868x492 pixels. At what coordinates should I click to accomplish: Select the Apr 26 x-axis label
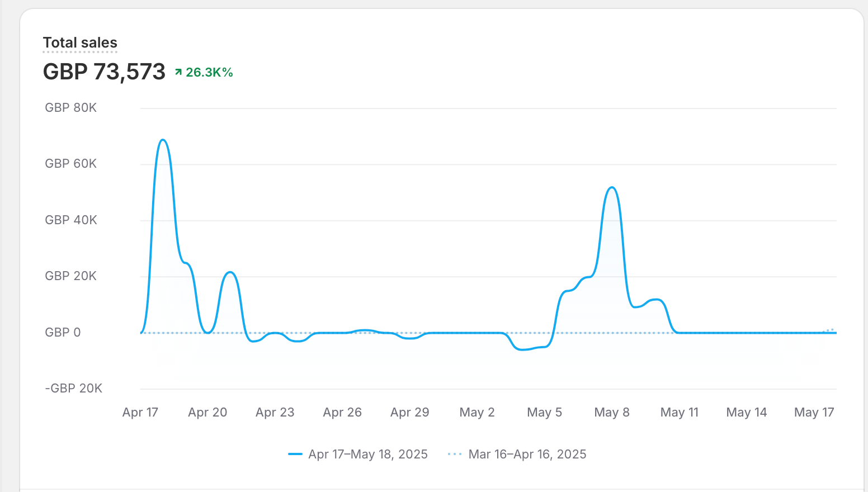pyautogui.click(x=342, y=413)
